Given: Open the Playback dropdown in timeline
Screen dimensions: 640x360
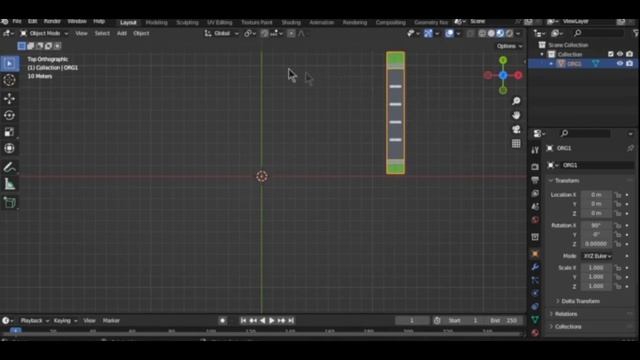Looking at the screenshot, I should pos(34,320).
